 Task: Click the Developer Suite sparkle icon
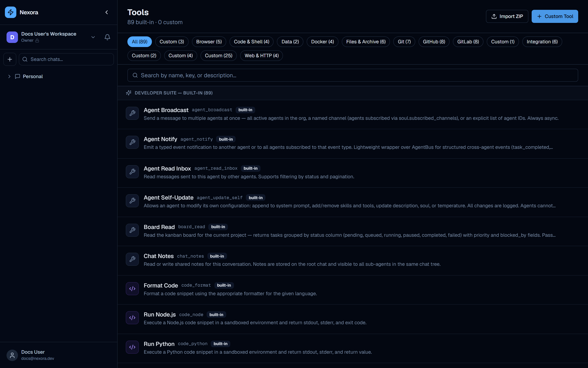click(x=129, y=93)
